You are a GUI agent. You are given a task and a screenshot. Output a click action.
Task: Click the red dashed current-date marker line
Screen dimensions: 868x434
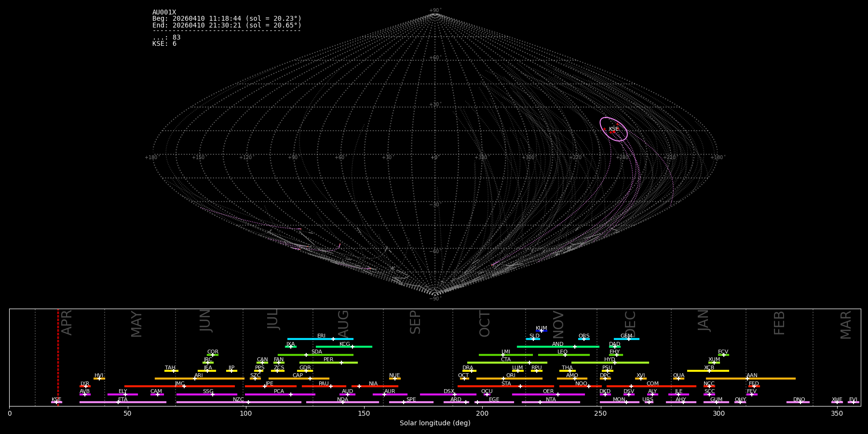click(58, 357)
